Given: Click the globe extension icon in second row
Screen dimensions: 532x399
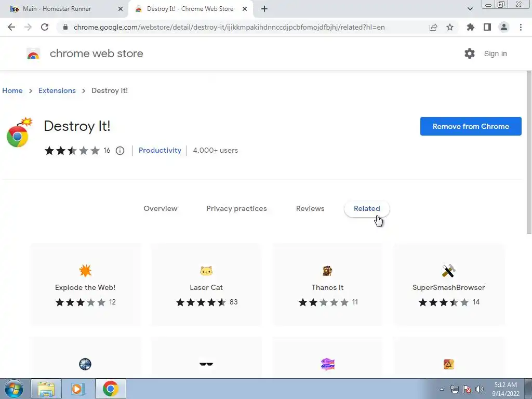Looking at the screenshot, I should point(85,364).
